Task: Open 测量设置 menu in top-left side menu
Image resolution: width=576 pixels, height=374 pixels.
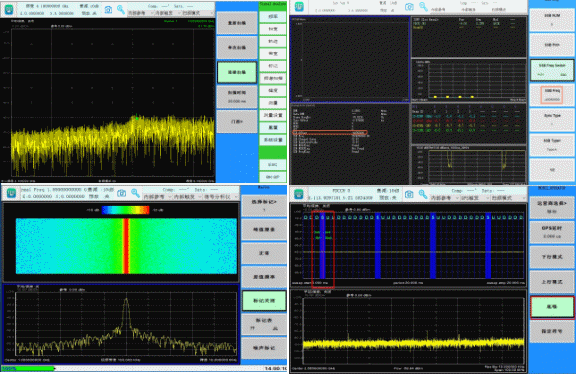Action: [273, 115]
